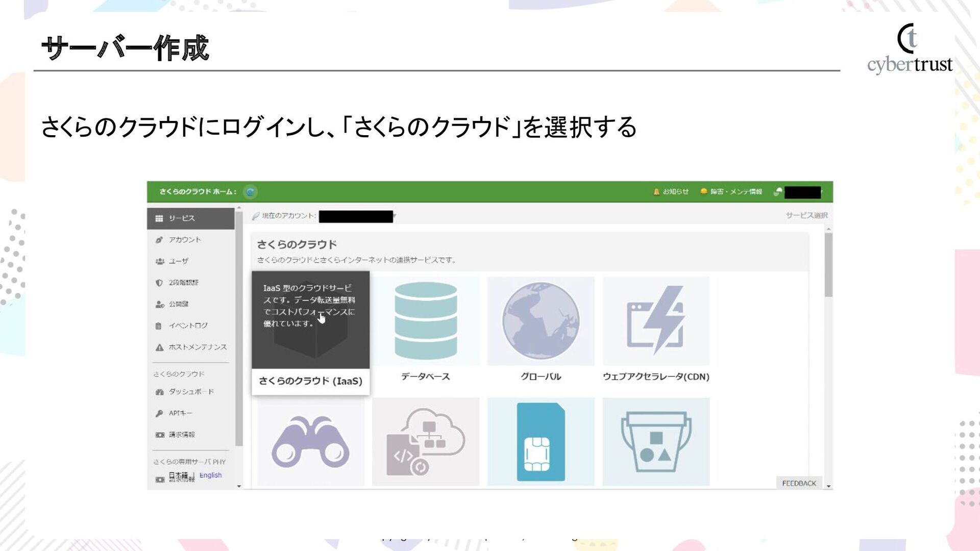The image size is (980, 551).
Task: Click the ユーザ people icon
Action: coord(160,261)
